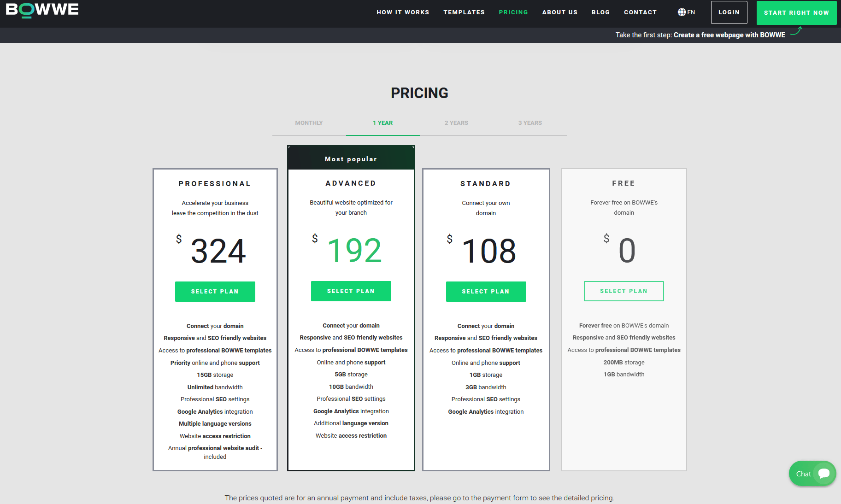Screen dimensions: 841x504
Task: Click 3GB bandwidth in Standard plan
Action: (x=486, y=387)
